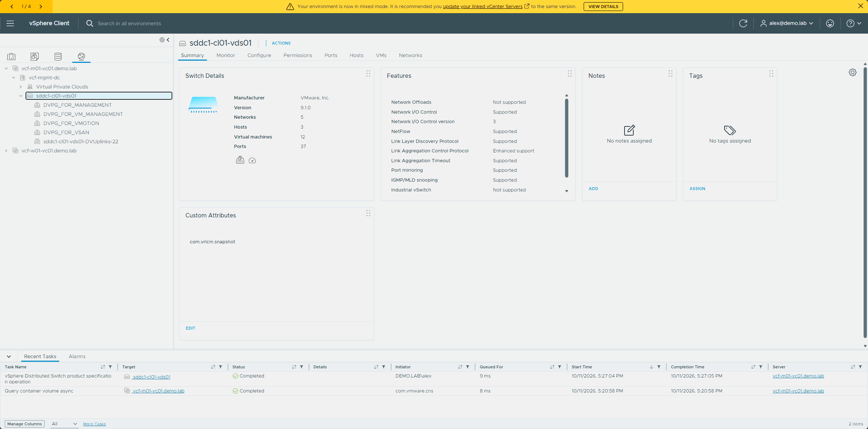
Task: Select the Networking inventory view icon
Action: tap(81, 57)
